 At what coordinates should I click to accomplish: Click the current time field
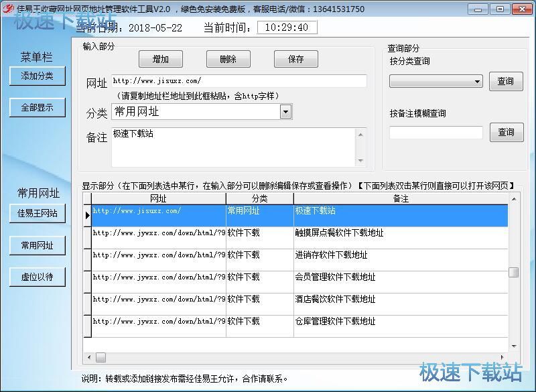tap(287, 27)
